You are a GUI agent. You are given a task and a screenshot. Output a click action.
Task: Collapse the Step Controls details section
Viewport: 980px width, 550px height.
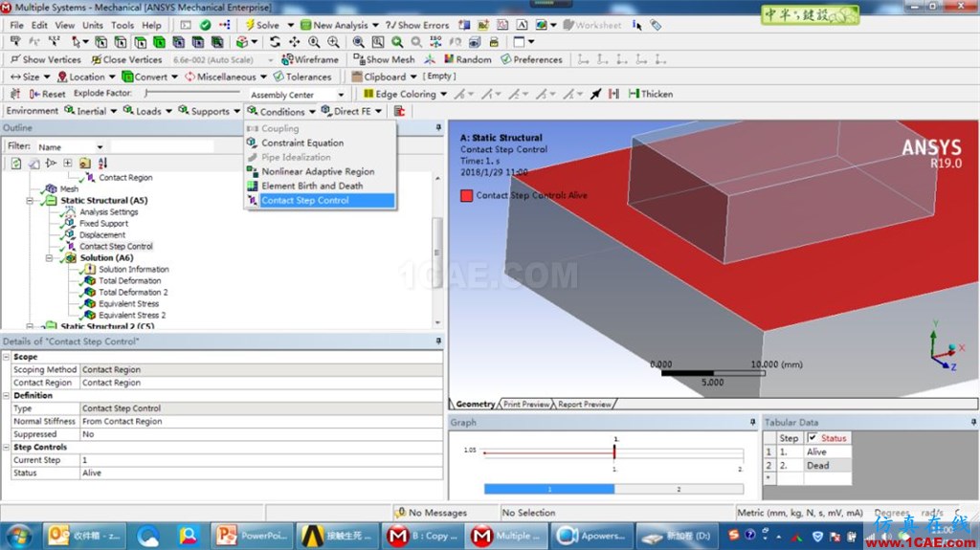(x=7, y=448)
